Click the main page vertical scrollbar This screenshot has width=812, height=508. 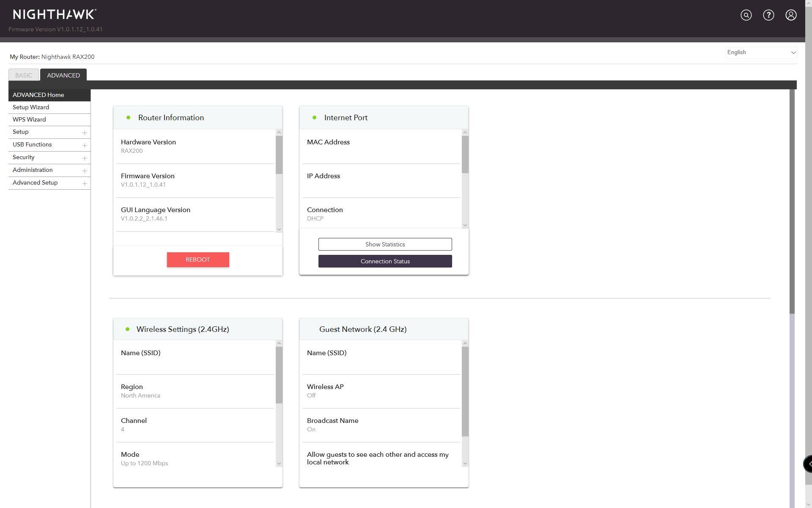click(x=792, y=202)
